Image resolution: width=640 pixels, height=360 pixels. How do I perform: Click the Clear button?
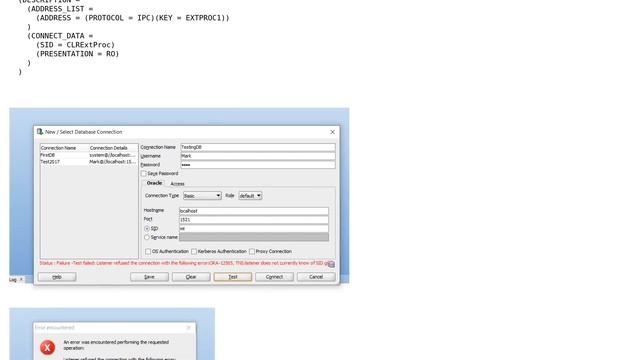click(191, 277)
